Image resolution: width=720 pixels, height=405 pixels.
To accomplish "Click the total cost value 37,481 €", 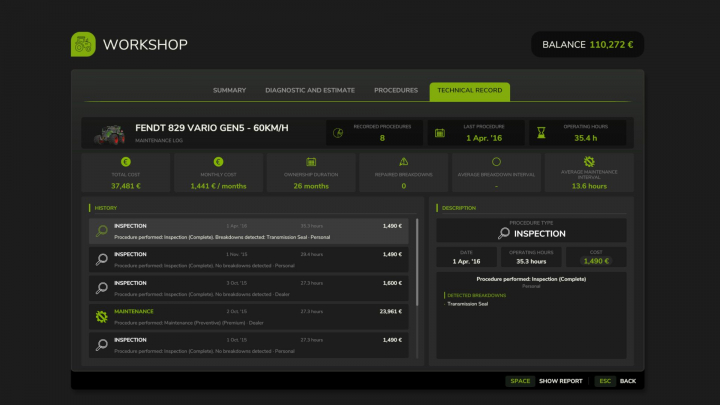I will point(126,186).
